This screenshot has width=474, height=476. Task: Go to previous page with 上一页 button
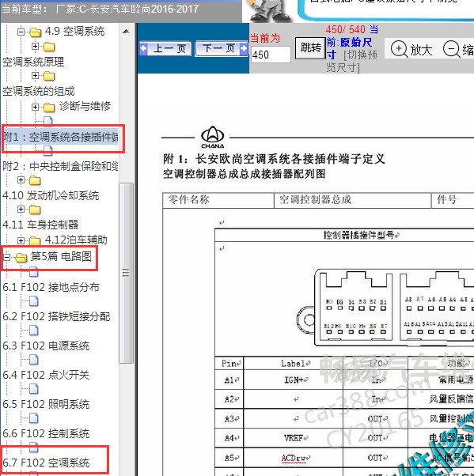[x=165, y=48]
